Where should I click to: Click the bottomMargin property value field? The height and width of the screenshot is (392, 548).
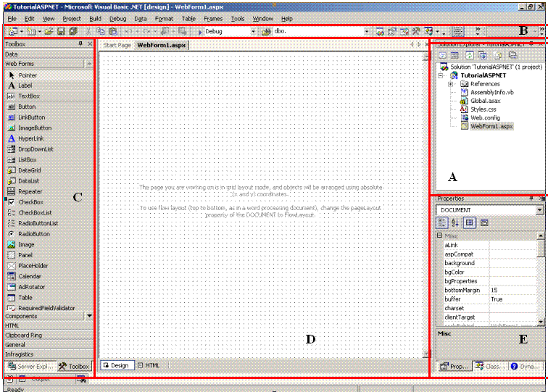pyautogui.click(x=512, y=291)
